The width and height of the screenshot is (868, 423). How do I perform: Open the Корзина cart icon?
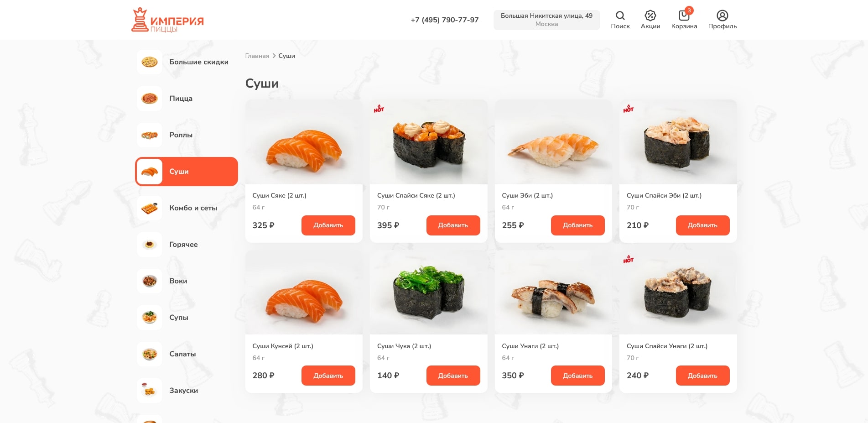684,16
